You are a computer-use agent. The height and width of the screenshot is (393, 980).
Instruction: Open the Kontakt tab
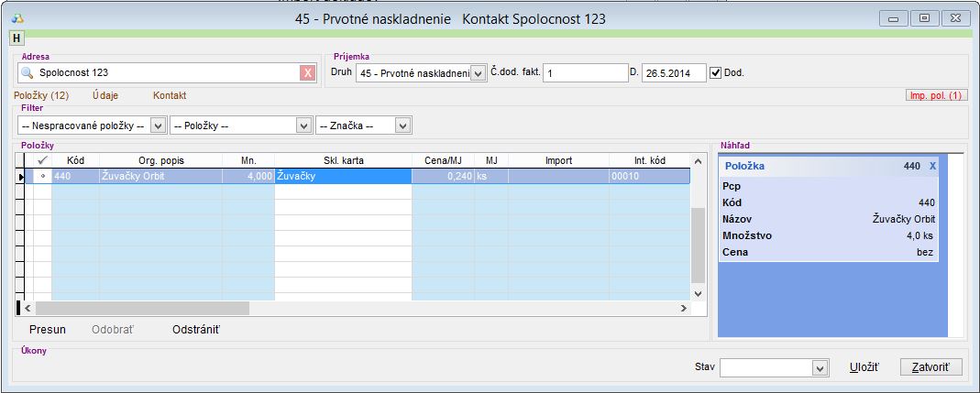click(x=170, y=95)
